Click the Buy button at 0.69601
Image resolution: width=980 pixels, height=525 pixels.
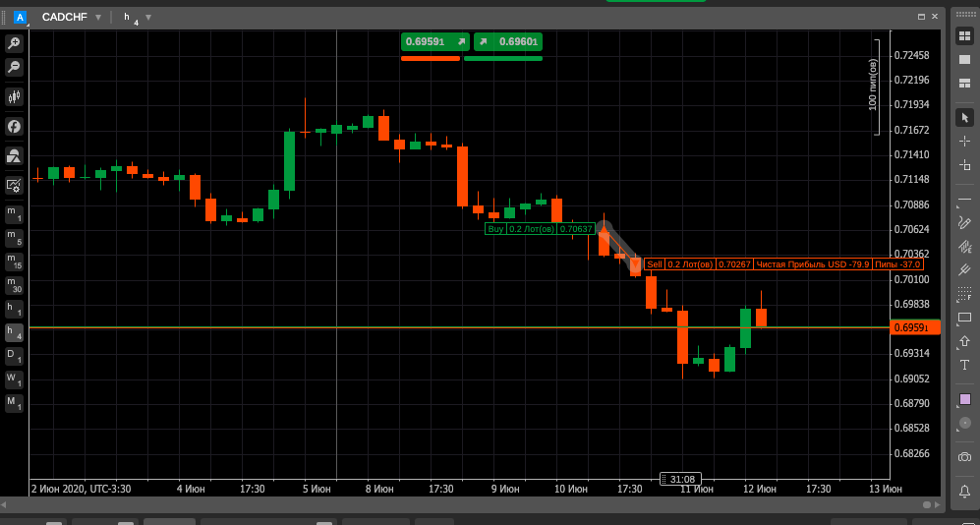[x=508, y=42]
